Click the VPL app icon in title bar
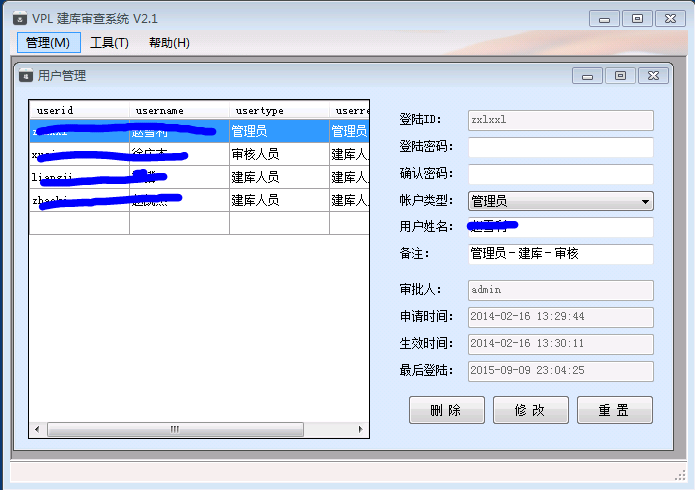Image resolution: width=695 pixels, height=490 pixels. pyautogui.click(x=20, y=19)
